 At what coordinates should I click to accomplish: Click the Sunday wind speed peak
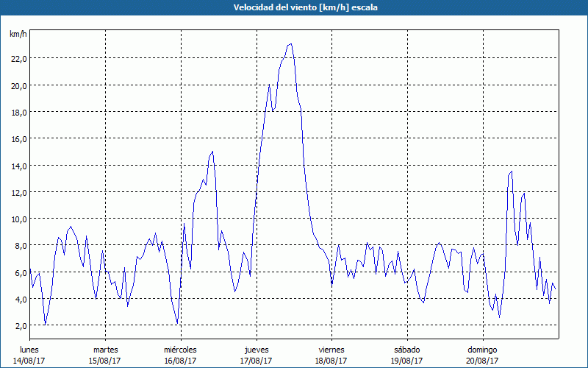[x=511, y=171]
